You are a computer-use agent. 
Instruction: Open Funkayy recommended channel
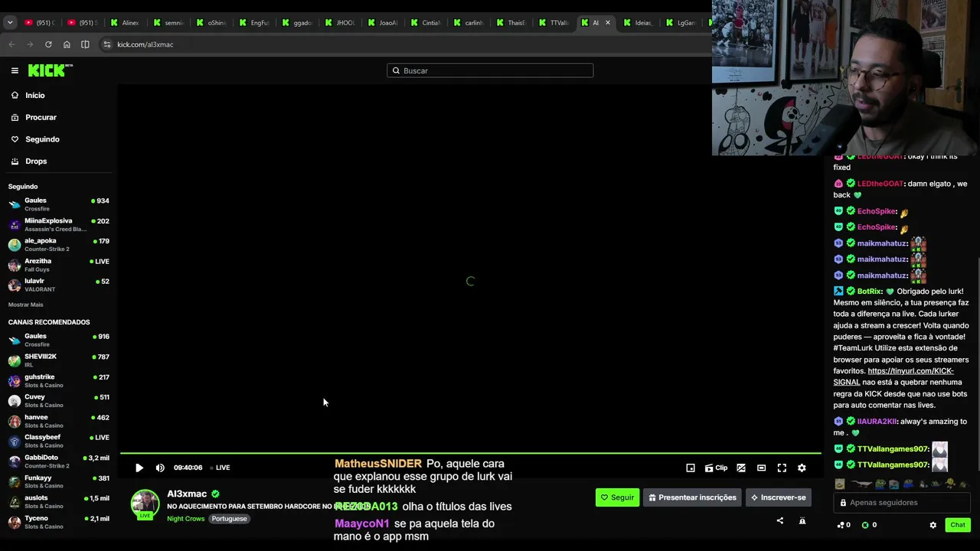(58, 482)
